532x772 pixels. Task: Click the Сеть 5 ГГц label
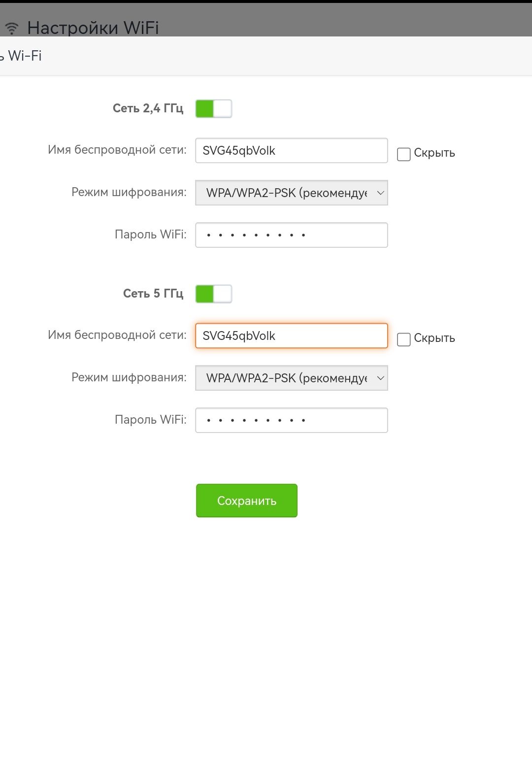tap(154, 293)
